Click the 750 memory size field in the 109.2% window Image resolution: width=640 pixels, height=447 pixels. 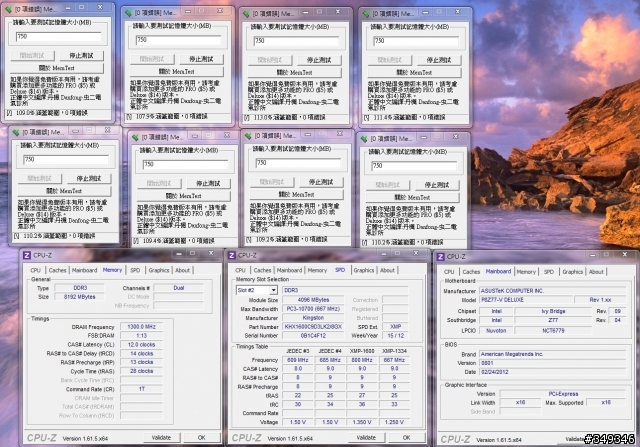[x=298, y=163]
